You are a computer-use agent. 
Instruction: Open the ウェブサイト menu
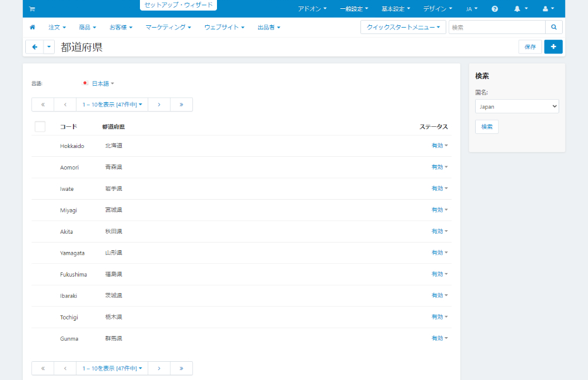click(x=224, y=28)
